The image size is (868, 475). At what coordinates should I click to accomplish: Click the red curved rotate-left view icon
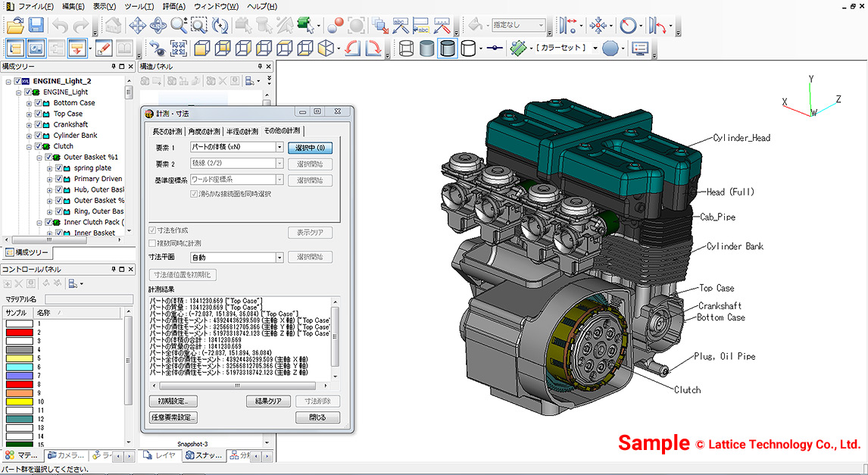click(352, 48)
